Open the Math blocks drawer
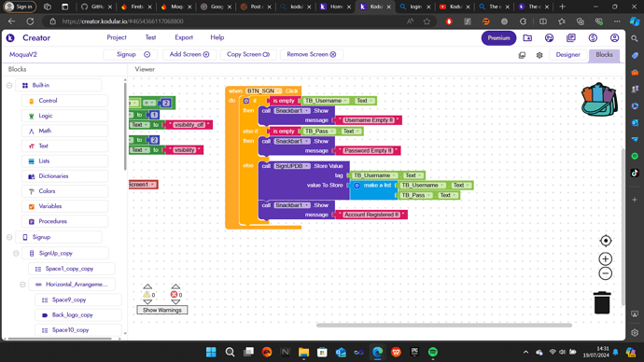This screenshot has height=362, width=644. click(65, 131)
